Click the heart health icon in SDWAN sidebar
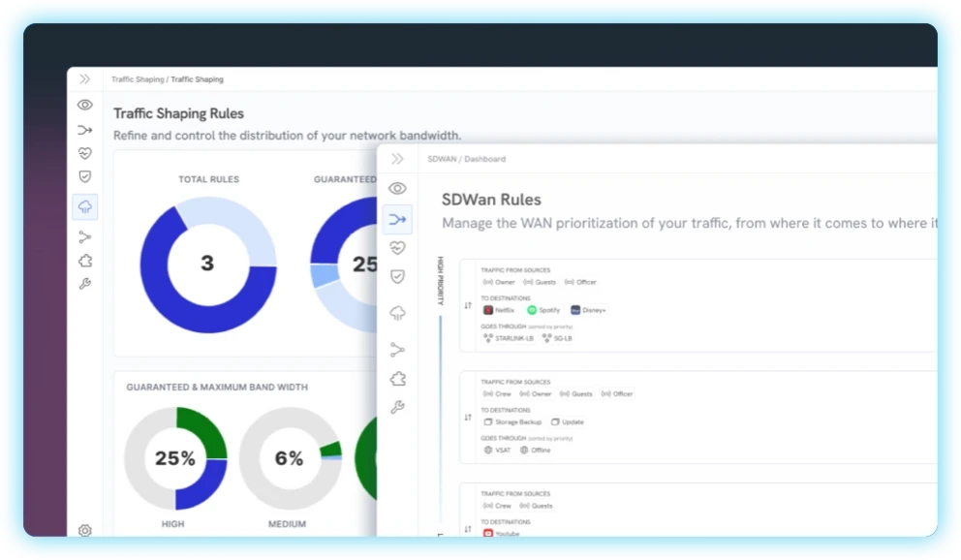Viewport: 961px width, 560px height. pyautogui.click(x=397, y=247)
